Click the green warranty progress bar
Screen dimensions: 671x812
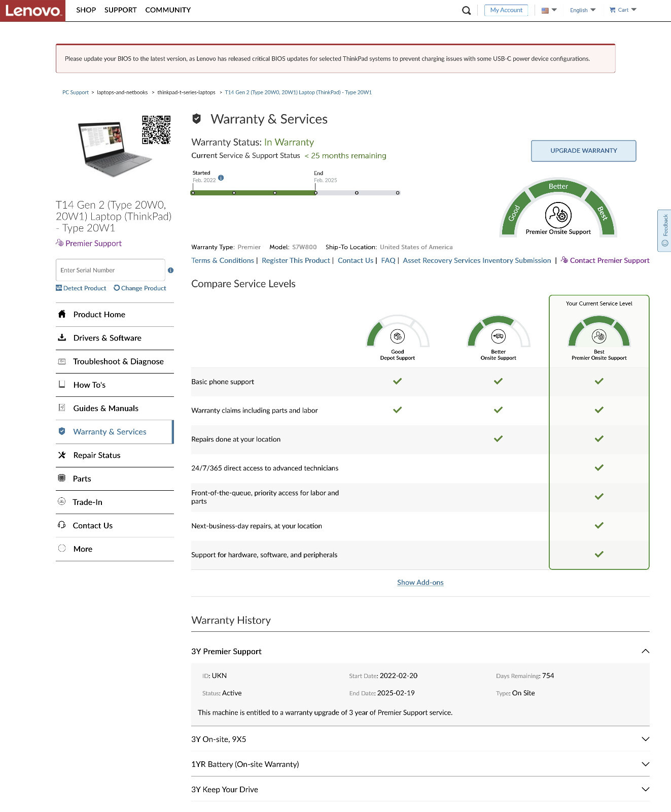pyautogui.click(x=254, y=193)
